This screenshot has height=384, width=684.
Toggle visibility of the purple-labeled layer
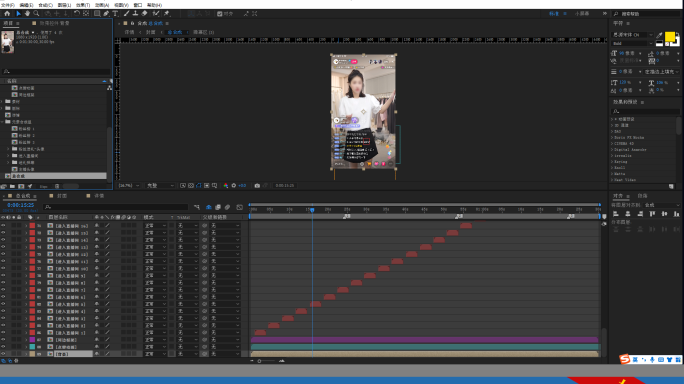click(x=3, y=339)
